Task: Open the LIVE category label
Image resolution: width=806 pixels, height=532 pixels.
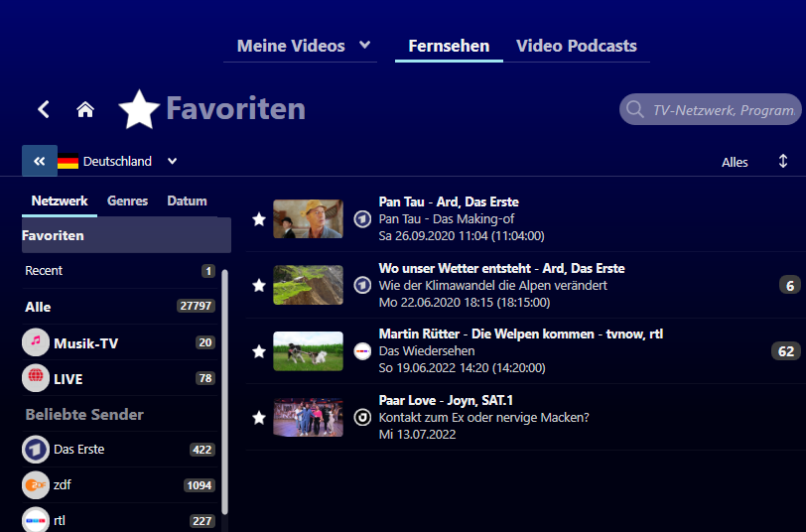Action: [68, 379]
